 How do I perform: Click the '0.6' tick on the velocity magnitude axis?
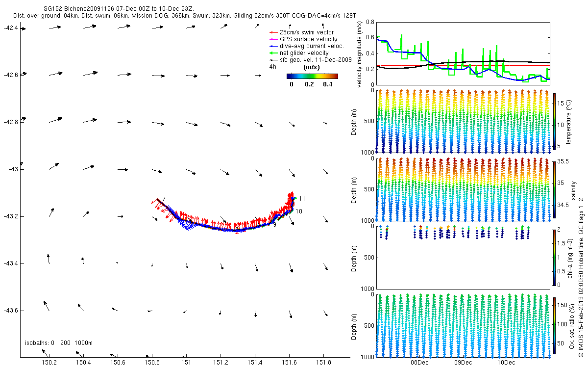(x=370, y=38)
